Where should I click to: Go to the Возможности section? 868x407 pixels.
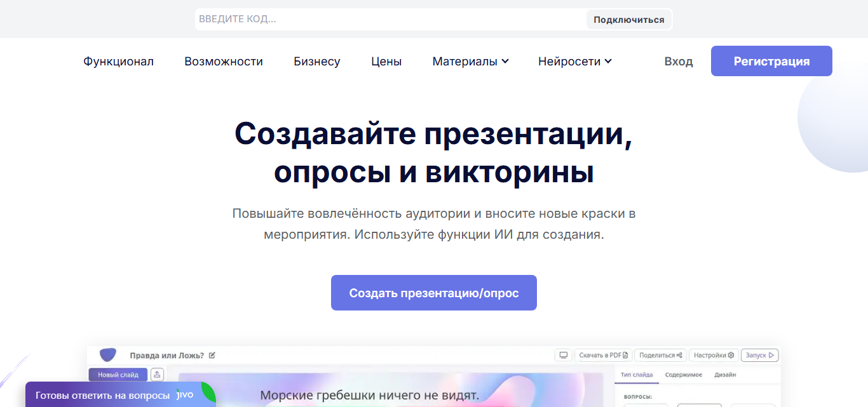pyautogui.click(x=224, y=62)
